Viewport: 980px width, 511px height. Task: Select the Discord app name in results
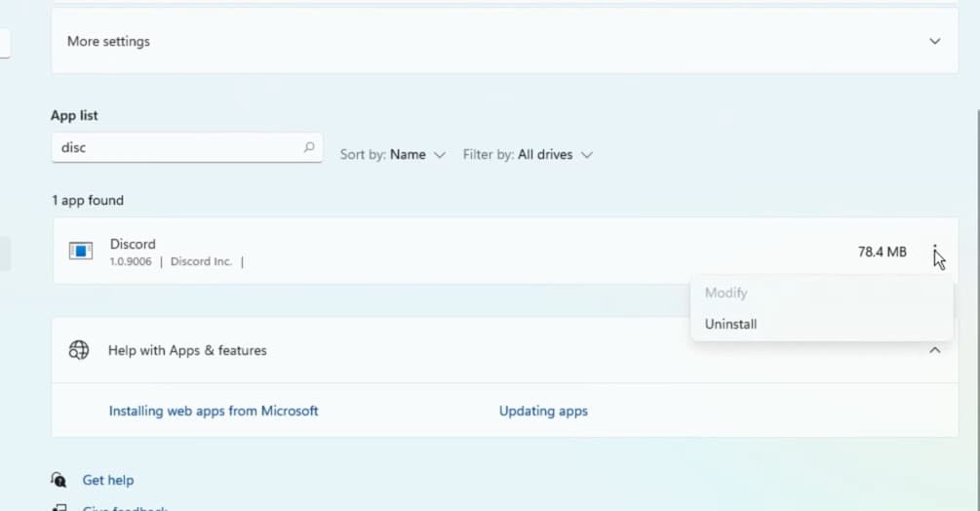pyautogui.click(x=133, y=244)
